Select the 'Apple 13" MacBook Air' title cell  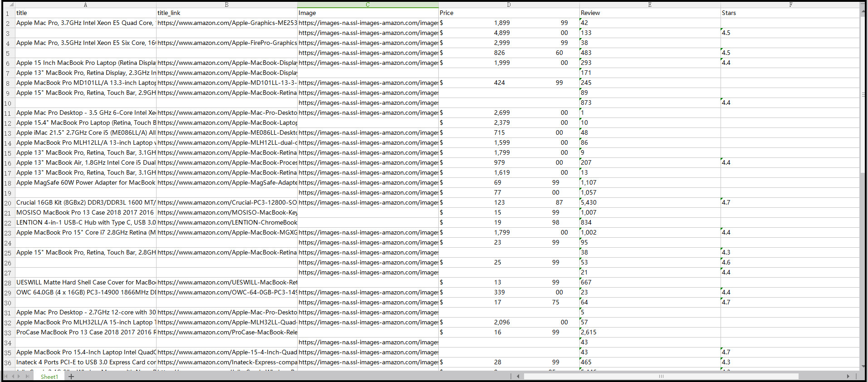click(85, 163)
